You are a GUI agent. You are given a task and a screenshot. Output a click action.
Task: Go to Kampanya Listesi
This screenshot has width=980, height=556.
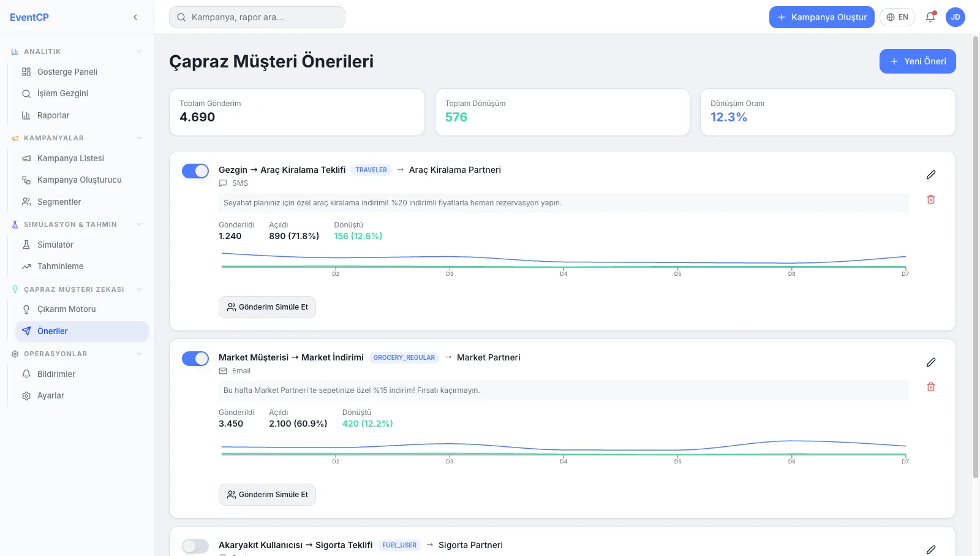tap(81, 158)
